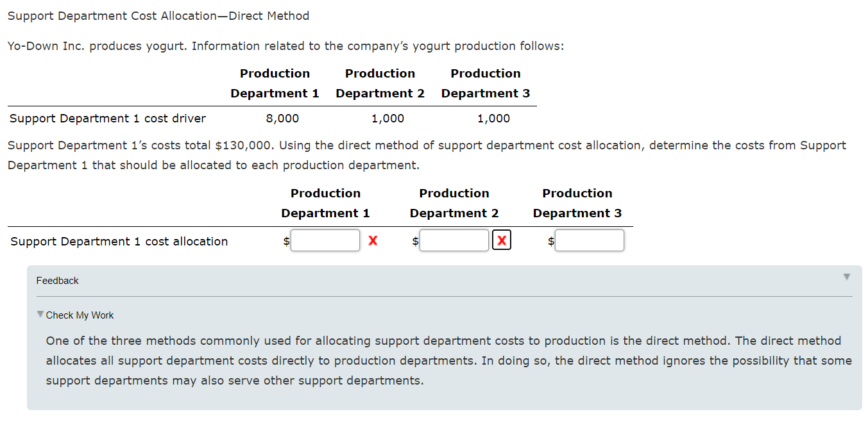Select the Production Department 1 column header
868x423 pixels.
click(x=324, y=203)
